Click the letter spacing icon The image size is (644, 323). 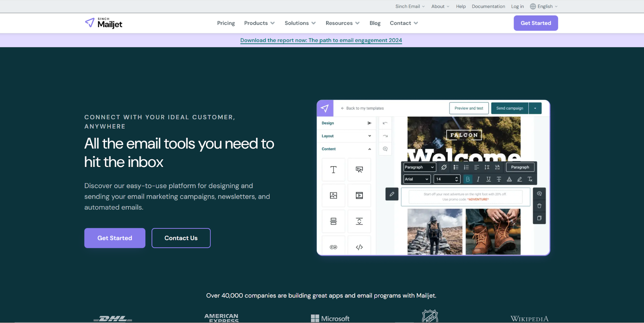tap(497, 167)
